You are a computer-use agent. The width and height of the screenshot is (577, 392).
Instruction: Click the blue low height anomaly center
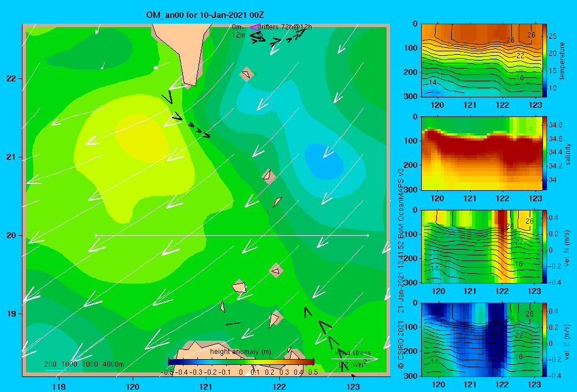tap(324, 162)
